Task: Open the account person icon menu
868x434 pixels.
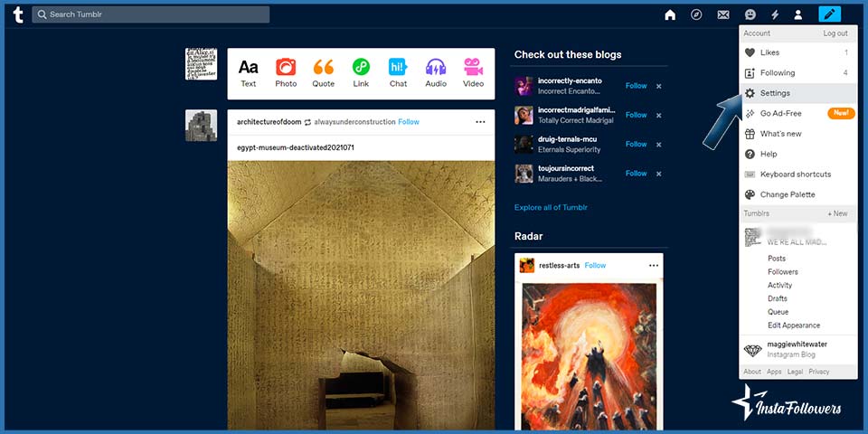Action: click(x=798, y=14)
